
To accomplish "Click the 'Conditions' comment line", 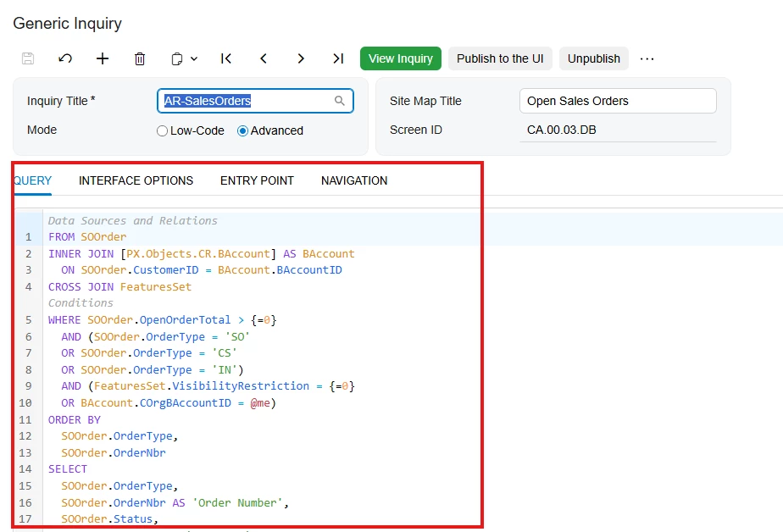I will pyautogui.click(x=81, y=303).
